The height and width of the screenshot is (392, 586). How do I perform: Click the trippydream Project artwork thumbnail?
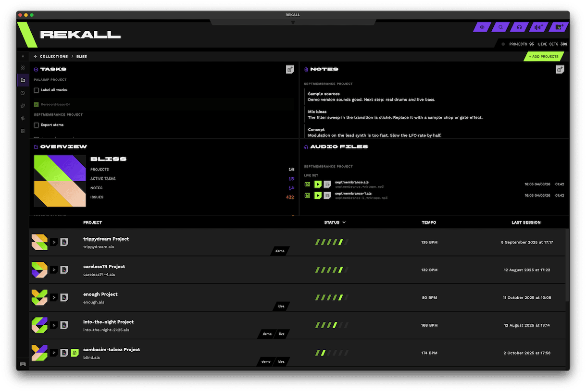point(39,243)
